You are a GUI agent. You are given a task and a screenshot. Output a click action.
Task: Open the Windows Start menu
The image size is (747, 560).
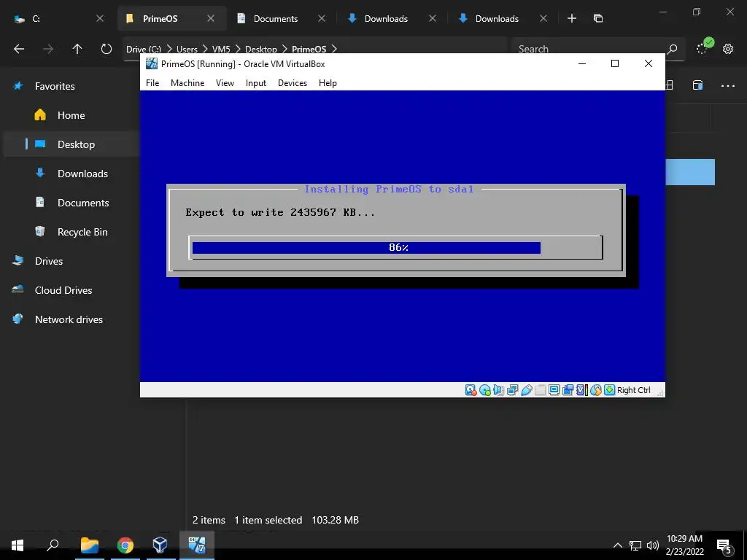[18, 545]
